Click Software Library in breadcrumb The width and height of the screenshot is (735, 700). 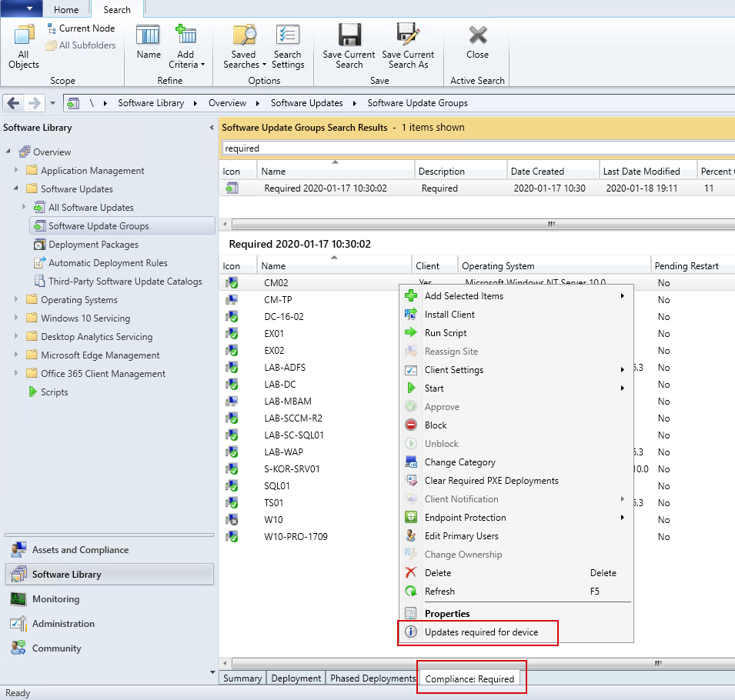(x=151, y=103)
